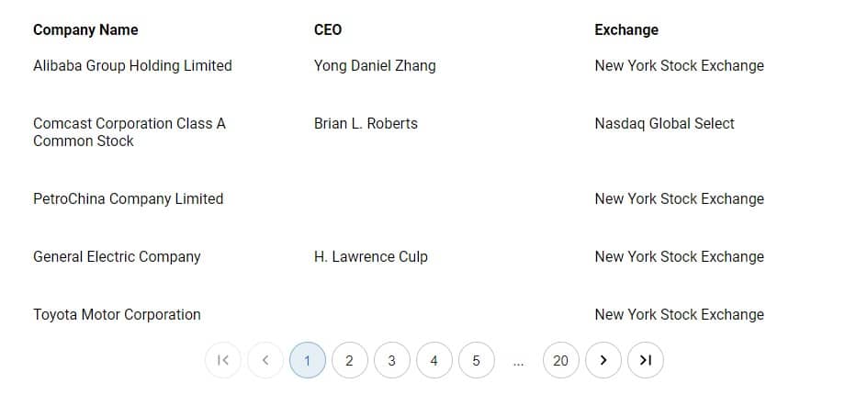
Task: Jump to the first page icon
Action: click(x=222, y=360)
